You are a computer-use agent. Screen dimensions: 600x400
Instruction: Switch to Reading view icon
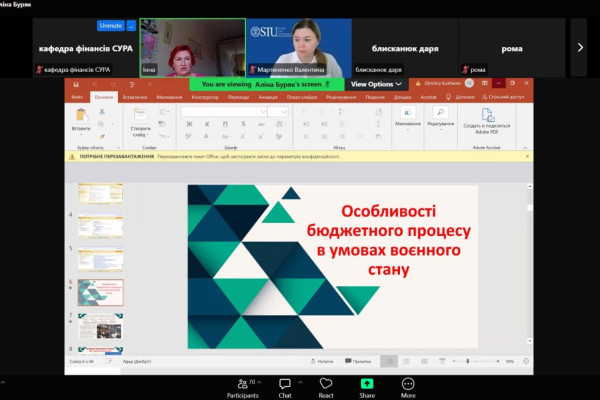coord(424,361)
